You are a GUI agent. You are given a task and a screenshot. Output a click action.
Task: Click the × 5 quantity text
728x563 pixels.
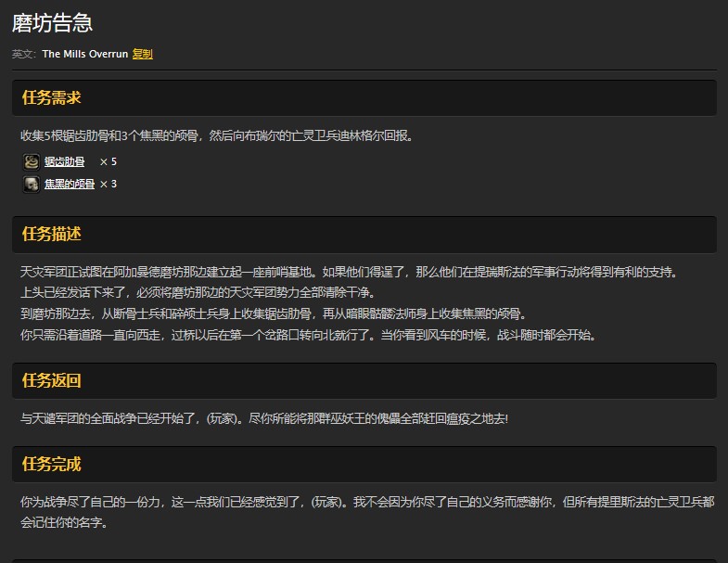point(109,161)
